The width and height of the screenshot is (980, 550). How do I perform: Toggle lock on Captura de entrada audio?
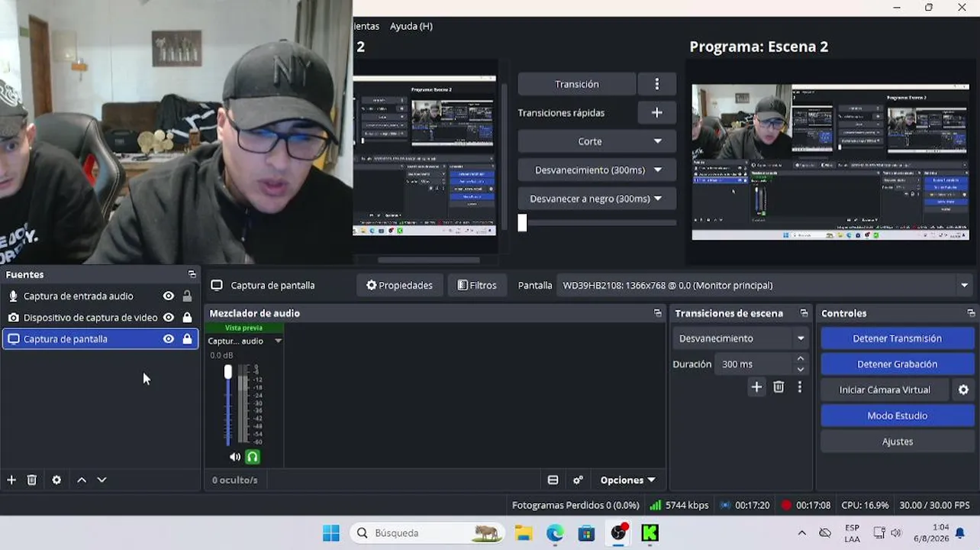point(187,296)
